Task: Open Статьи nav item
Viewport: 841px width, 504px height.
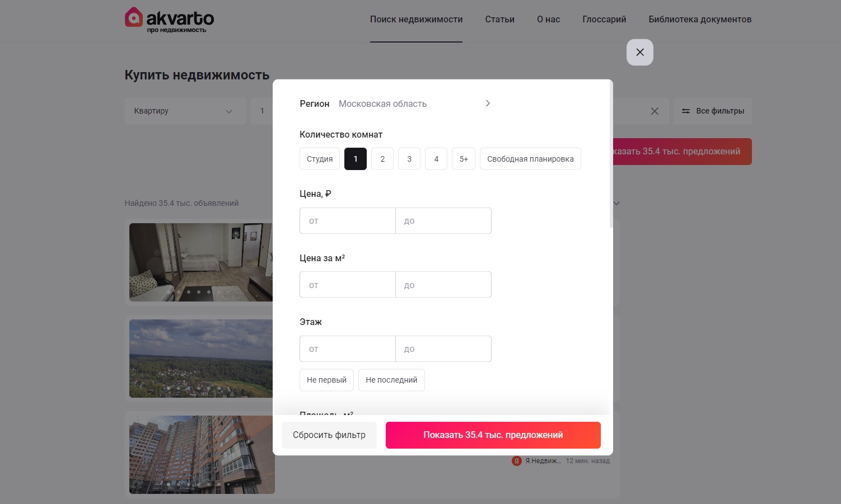Action: click(499, 20)
